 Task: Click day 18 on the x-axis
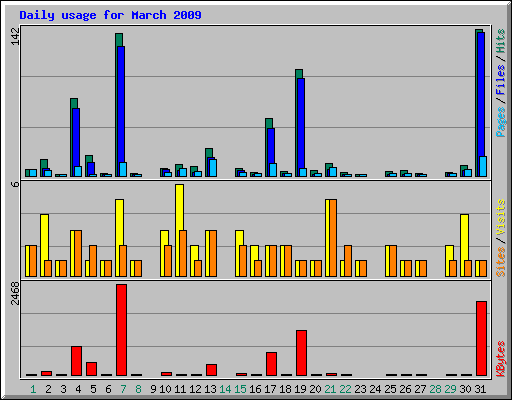click(285, 389)
